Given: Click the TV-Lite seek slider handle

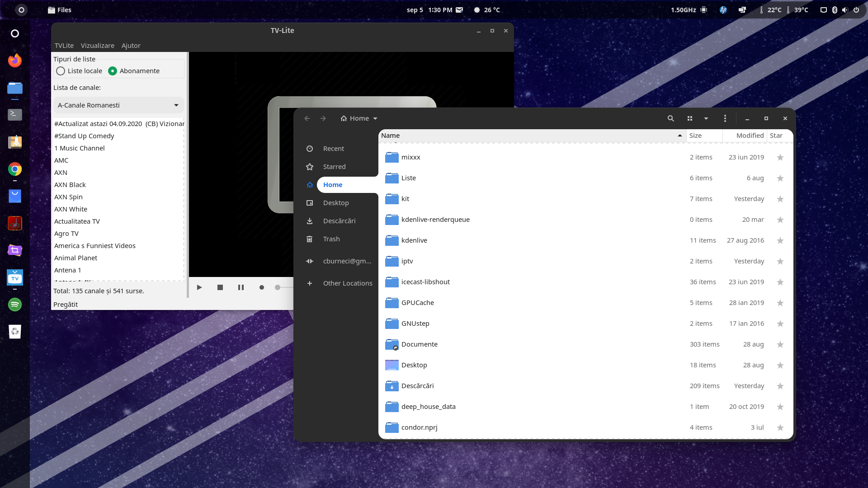Looking at the screenshot, I should 278,287.
